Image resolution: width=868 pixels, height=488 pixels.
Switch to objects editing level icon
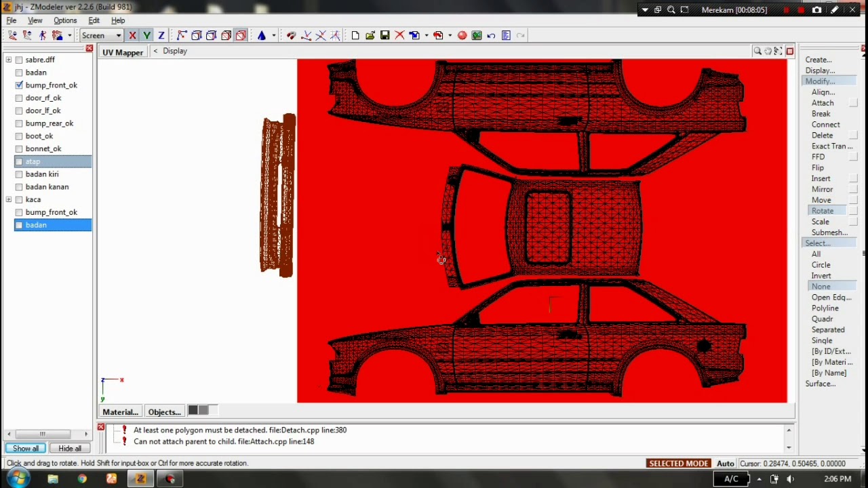(226, 35)
